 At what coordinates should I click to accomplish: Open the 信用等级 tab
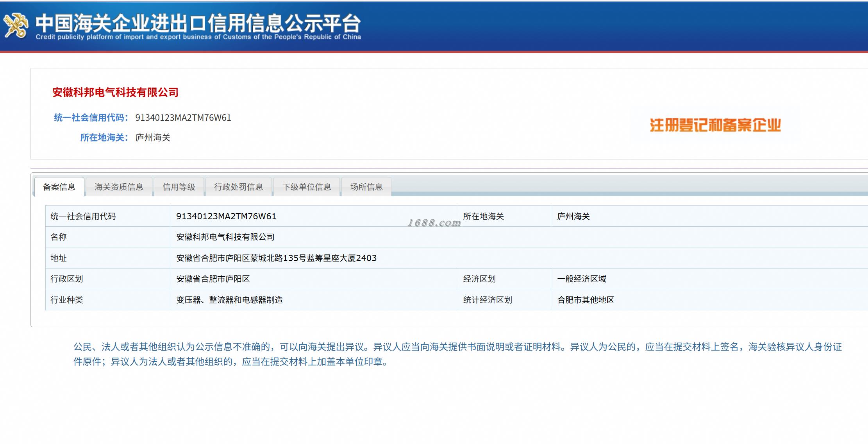pos(179,187)
